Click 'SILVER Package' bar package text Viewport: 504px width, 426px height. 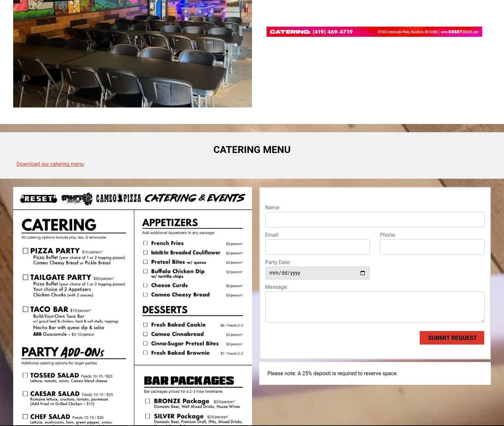(179, 416)
